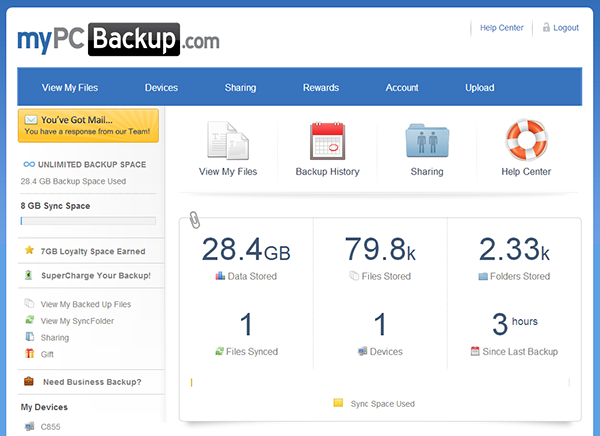Click the sidebar Sharing book icon
This screenshot has width=600, height=436.
pos(29,336)
